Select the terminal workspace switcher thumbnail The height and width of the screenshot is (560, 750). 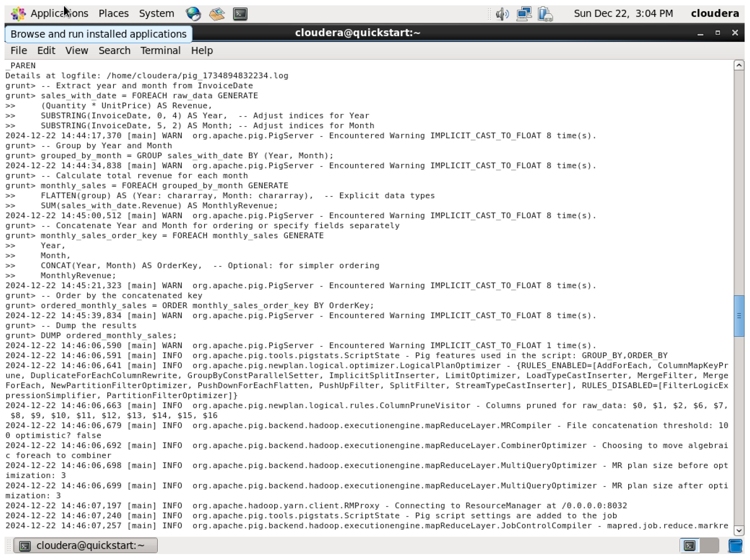tap(689, 546)
